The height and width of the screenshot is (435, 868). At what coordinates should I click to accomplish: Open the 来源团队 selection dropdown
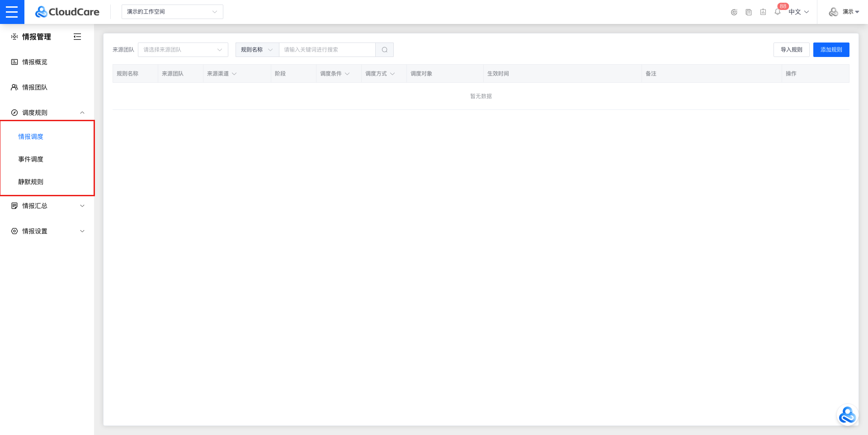183,50
